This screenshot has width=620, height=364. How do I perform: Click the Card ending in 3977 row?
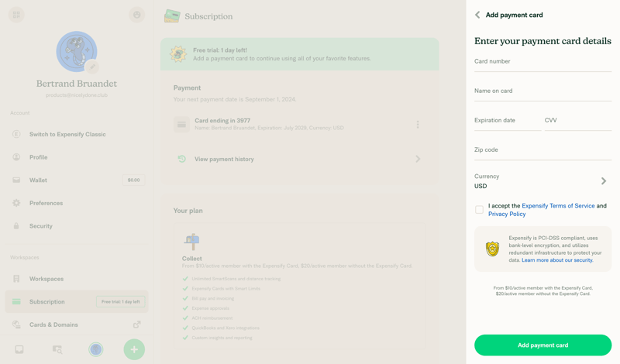(x=299, y=124)
